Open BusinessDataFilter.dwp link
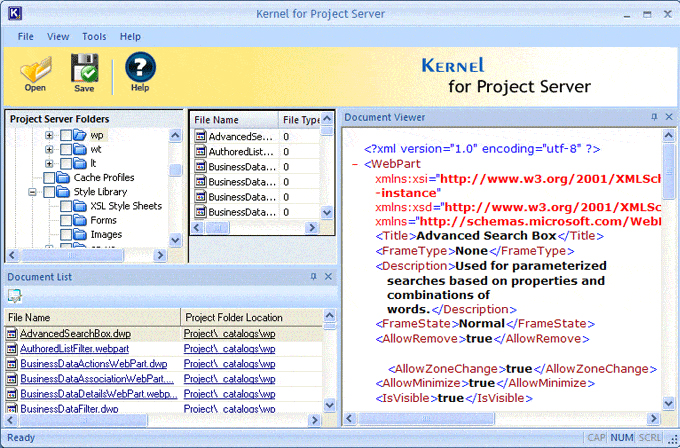The image size is (680, 448). [x=69, y=409]
